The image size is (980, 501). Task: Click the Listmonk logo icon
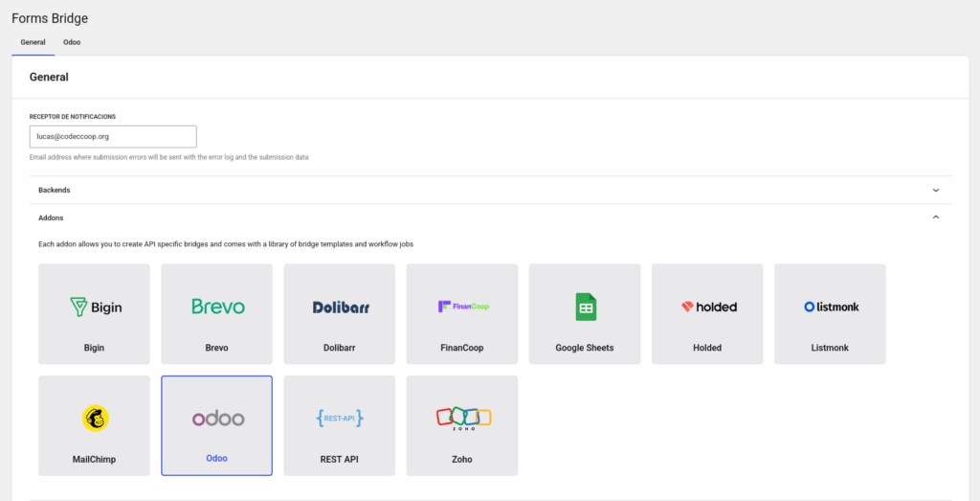pos(832,307)
